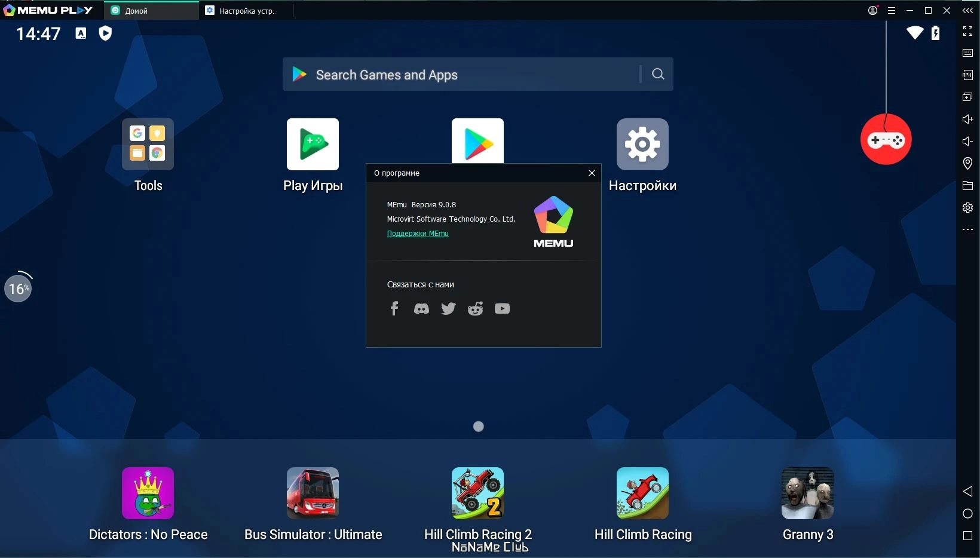
Task: Click the "MEmu Версия 9.0.8" text
Action: click(421, 205)
